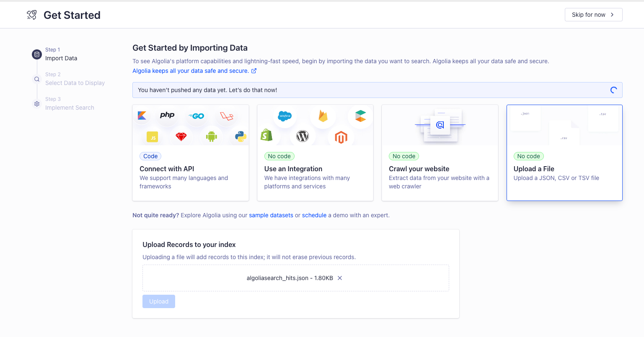Click the crawler search illustration icon

(440, 125)
